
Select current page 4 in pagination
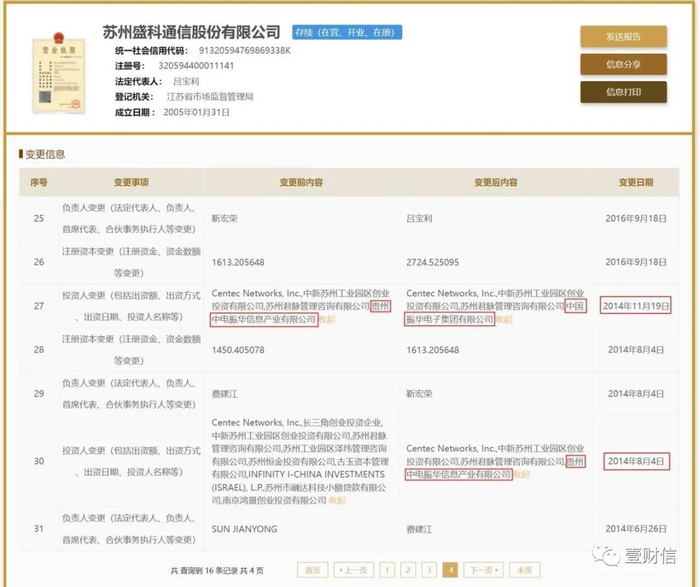pos(450,570)
